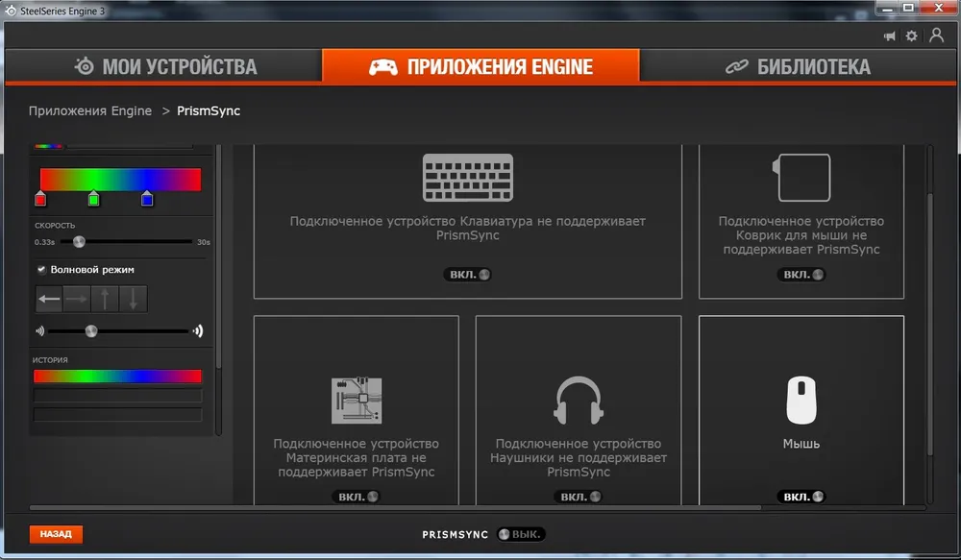Click the keyboard not supported message text

click(x=468, y=228)
